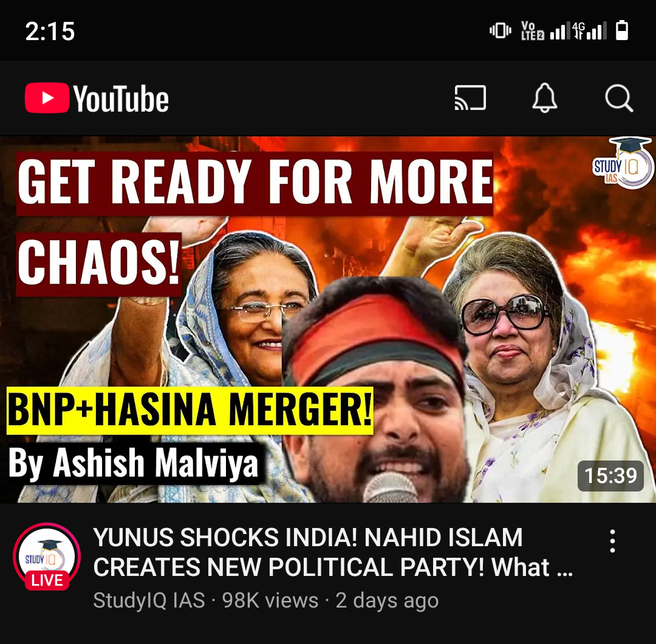This screenshot has width=656, height=644.
Task: Tap the 2:15 clock in status bar
Action: [x=50, y=32]
